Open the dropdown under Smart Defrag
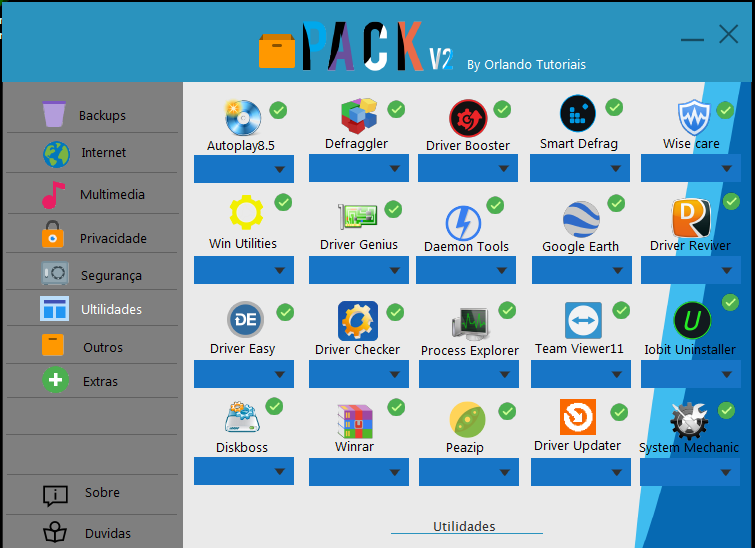Screen dimensions: 755x548 (580, 168)
